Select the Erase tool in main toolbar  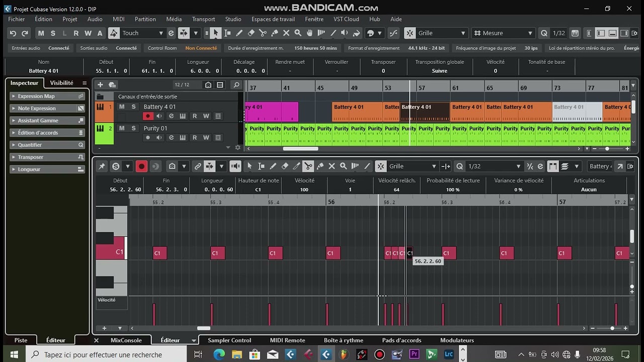click(x=251, y=33)
